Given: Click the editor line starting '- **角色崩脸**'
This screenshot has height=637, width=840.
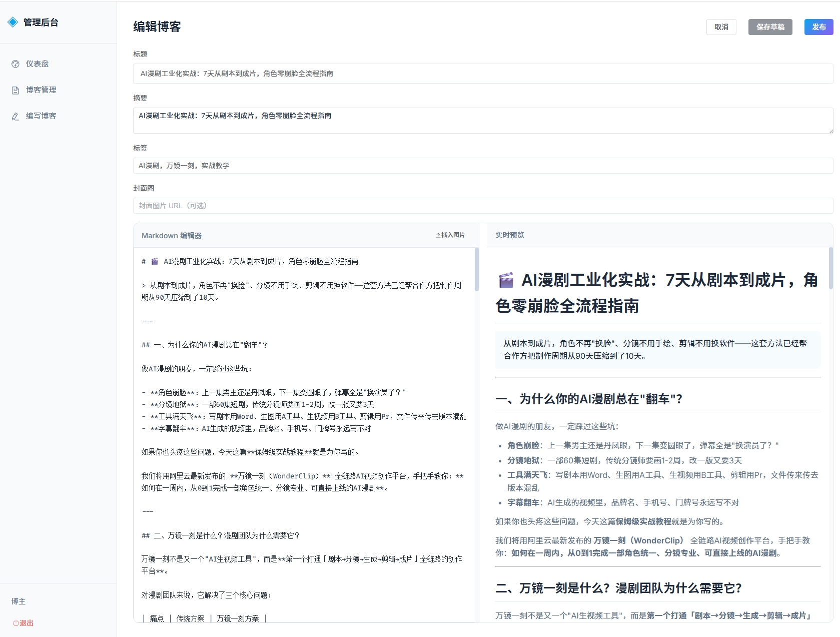Looking at the screenshot, I should click(274, 392).
